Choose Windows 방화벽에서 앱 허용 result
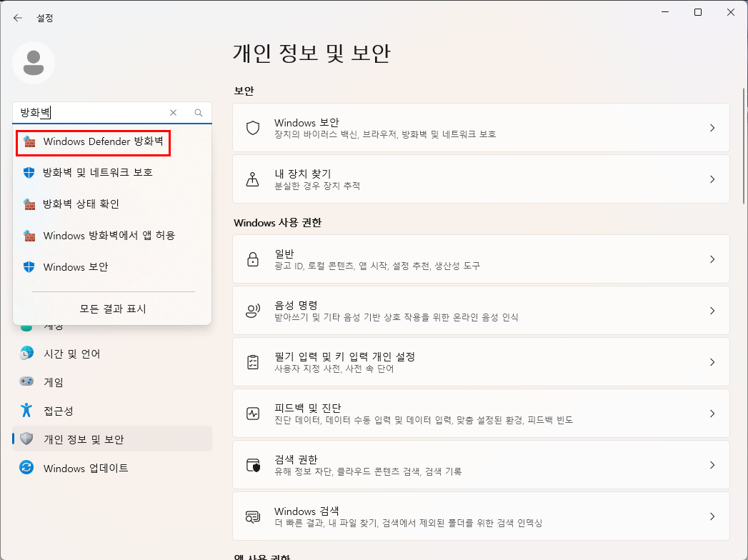This screenshot has width=748, height=560. coord(112,236)
